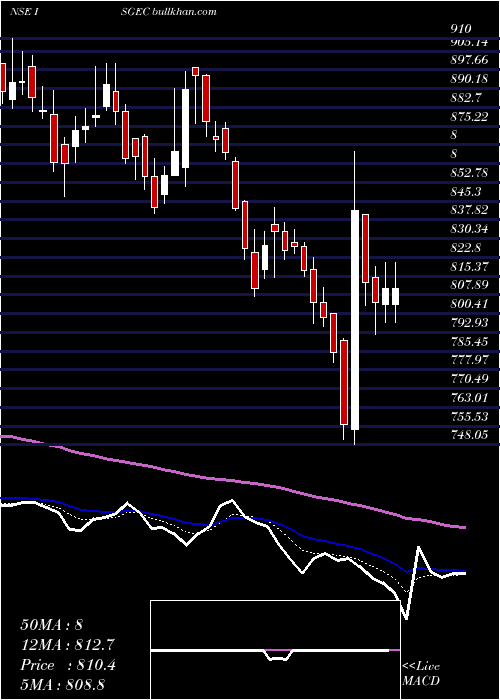Click the tallest white candlestick body
This screenshot has width=500, height=700.
coord(355,320)
